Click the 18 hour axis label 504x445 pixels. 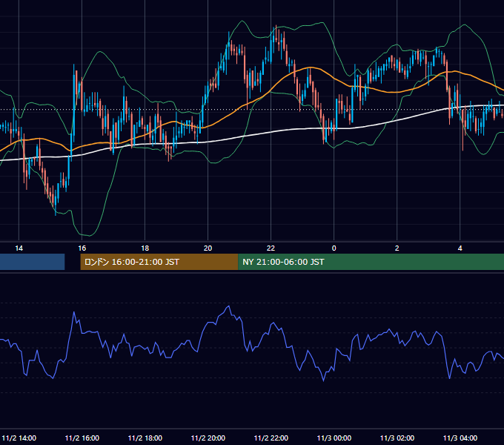145,248
